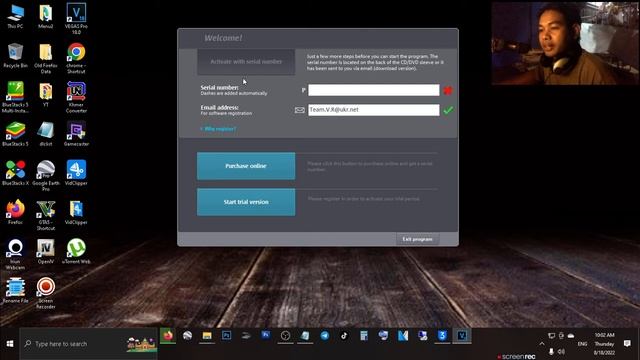The height and width of the screenshot is (360, 640).
Task: Launch BlueStacks 5 desktop shortcut
Action: pyautogui.click(x=15, y=134)
